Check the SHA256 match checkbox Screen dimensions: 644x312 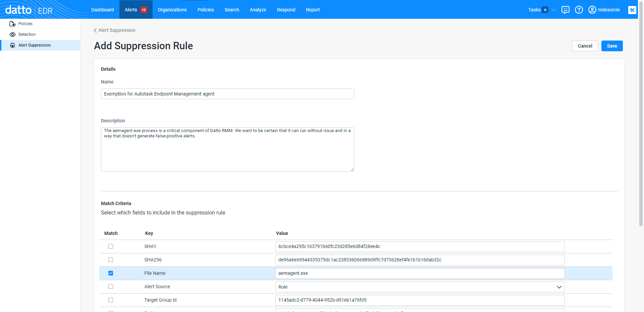pyautogui.click(x=111, y=260)
